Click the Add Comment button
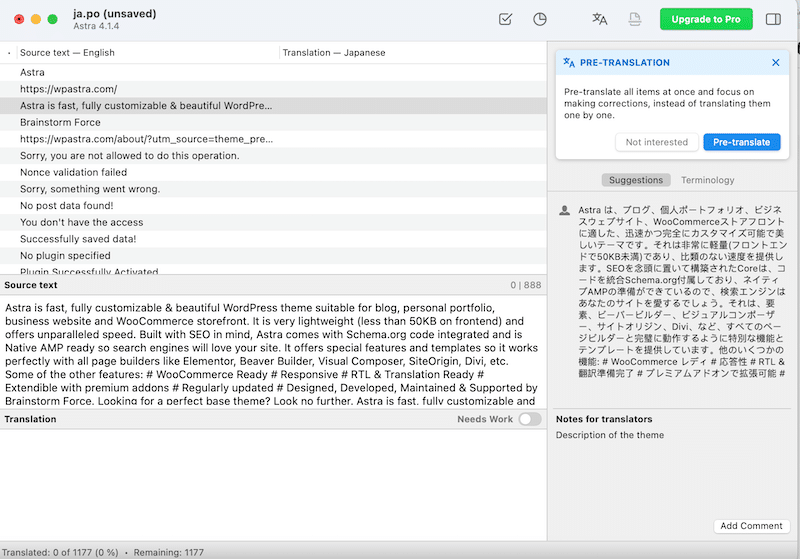This screenshot has width=800, height=559. 751,526
